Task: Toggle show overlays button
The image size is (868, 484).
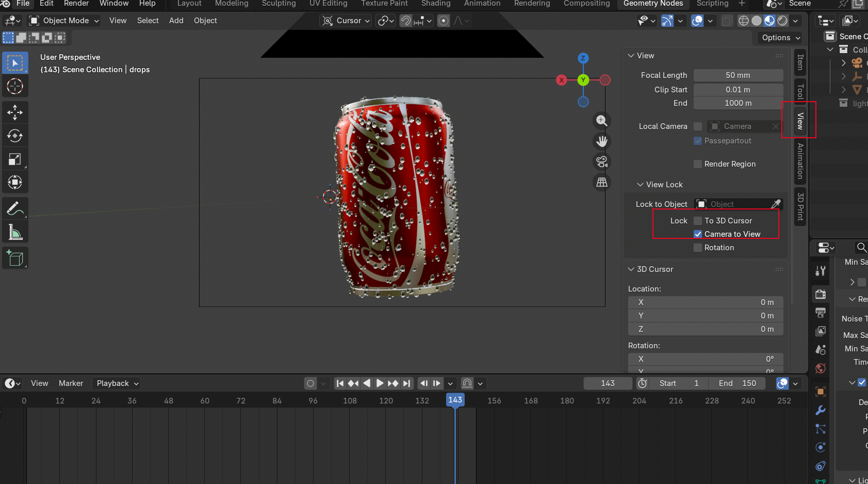Action: tap(697, 21)
